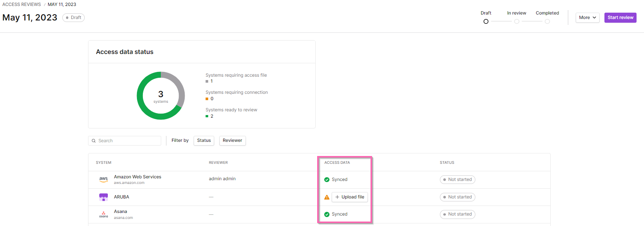
Task: Click Systems requiring access file label
Action: (x=236, y=75)
